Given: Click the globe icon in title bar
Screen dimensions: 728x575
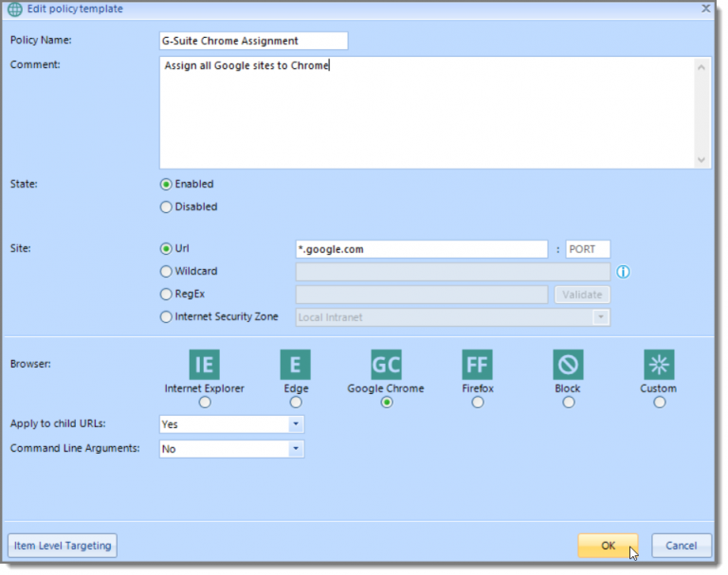Looking at the screenshot, I should tap(16, 9).
